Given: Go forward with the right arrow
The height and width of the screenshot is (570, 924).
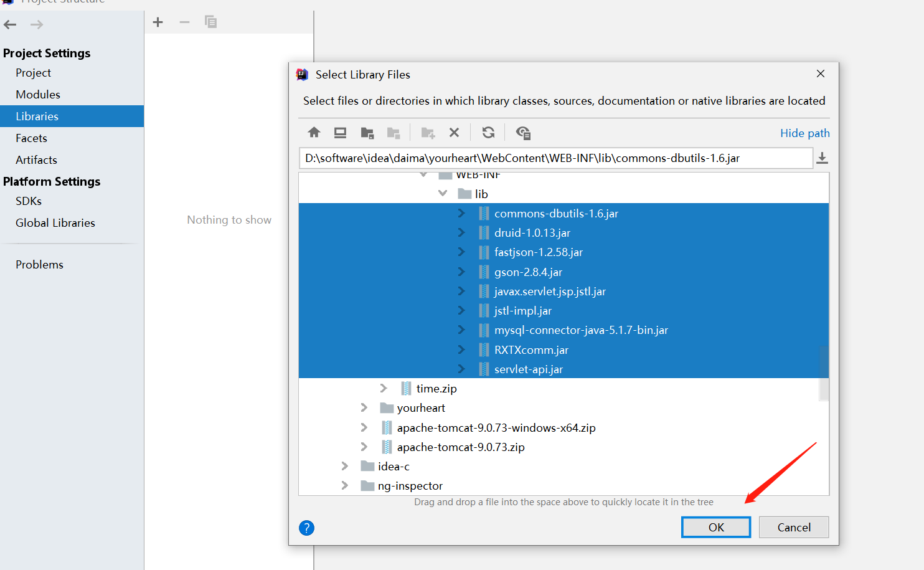Looking at the screenshot, I should point(37,25).
